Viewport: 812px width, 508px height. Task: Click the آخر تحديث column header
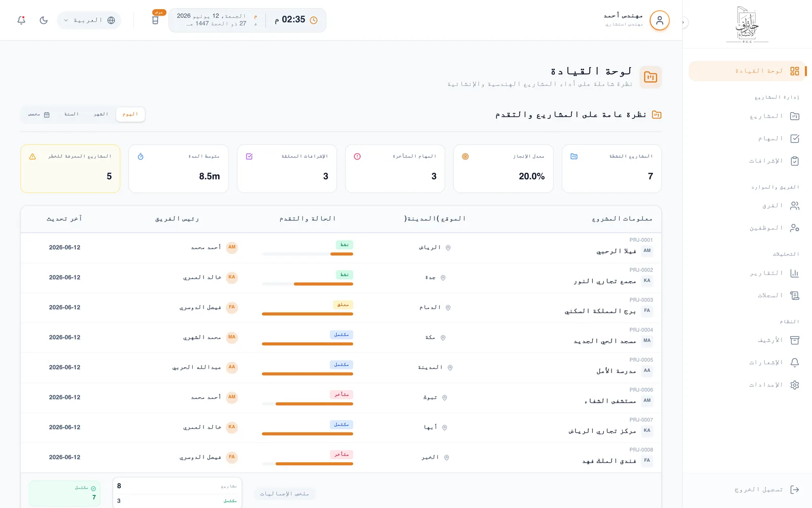[x=64, y=219]
